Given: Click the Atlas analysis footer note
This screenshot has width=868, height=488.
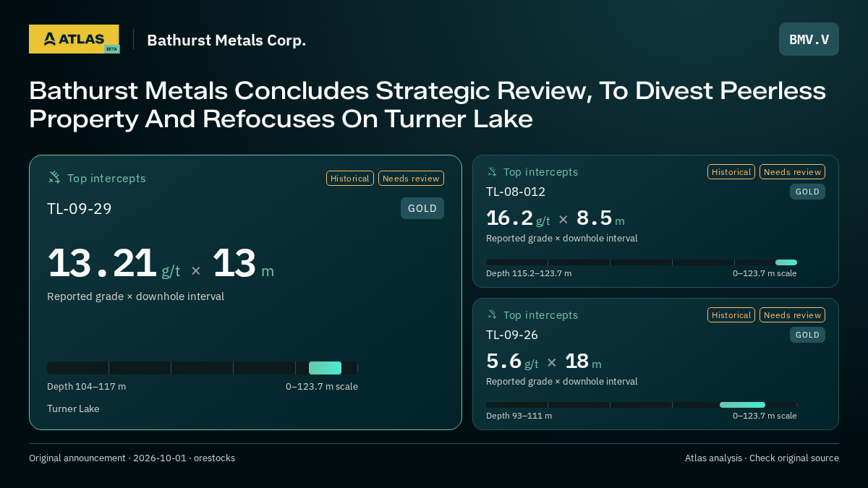Looking at the screenshot, I should tap(762, 458).
